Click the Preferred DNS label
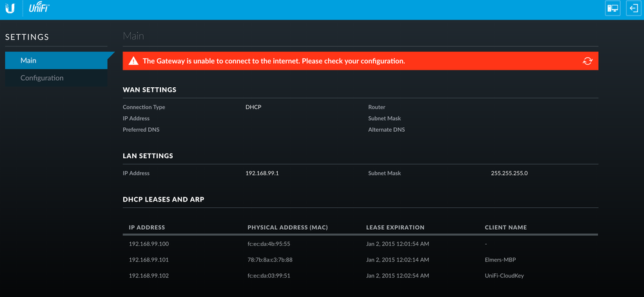The image size is (644, 297). tap(141, 130)
